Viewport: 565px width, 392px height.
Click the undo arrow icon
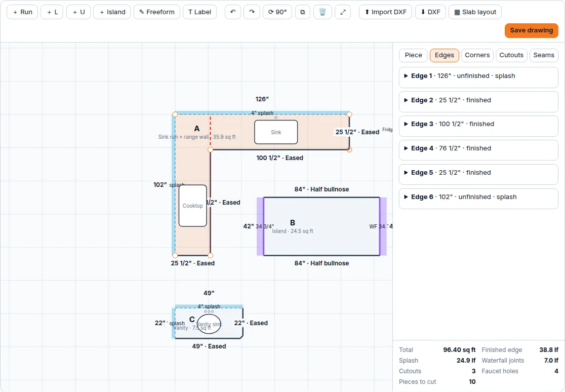click(x=233, y=12)
